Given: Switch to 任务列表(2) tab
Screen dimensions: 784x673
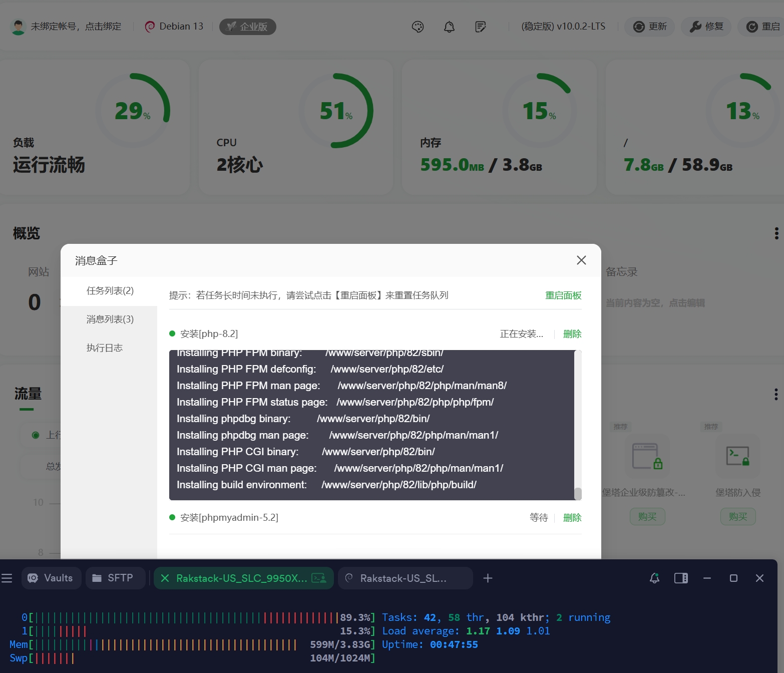Looking at the screenshot, I should point(109,291).
